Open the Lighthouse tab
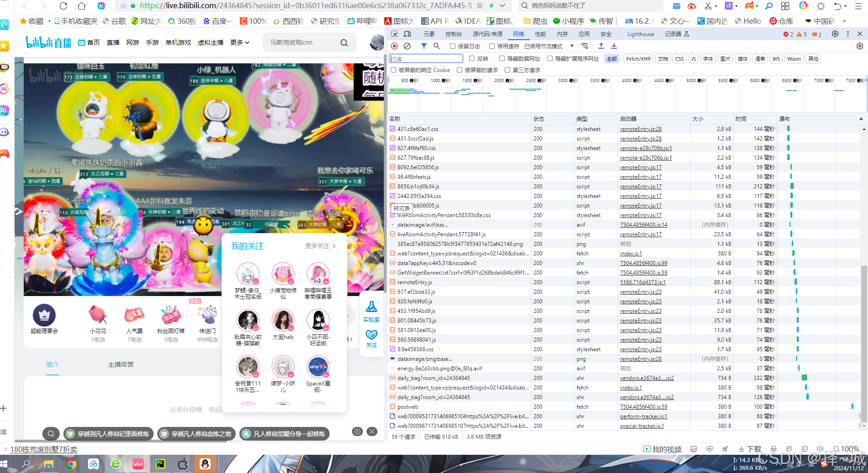This screenshot has height=473, width=868. click(641, 34)
